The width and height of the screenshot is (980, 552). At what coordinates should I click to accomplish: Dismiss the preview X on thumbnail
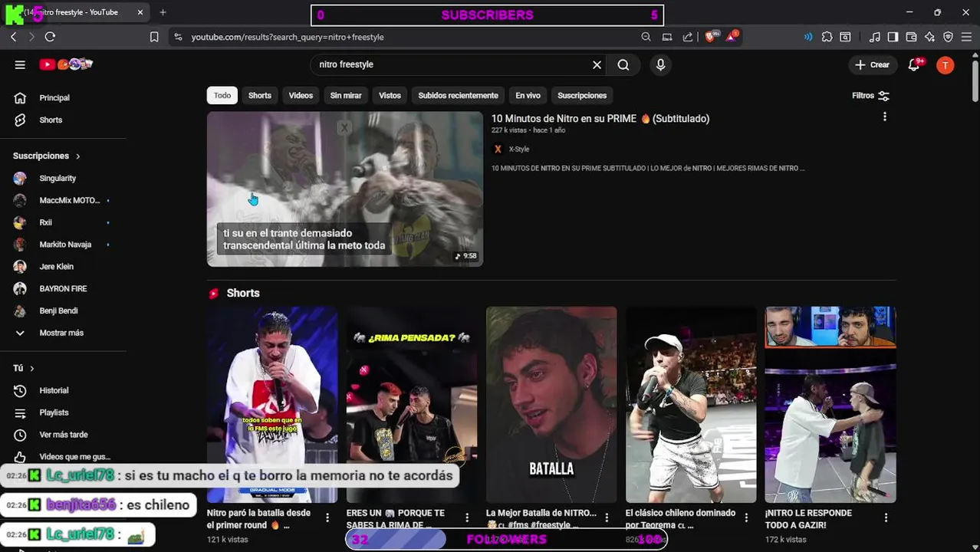click(x=344, y=128)
